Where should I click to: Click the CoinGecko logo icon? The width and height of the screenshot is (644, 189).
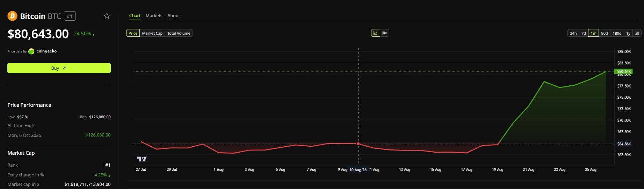coord(31,51)
